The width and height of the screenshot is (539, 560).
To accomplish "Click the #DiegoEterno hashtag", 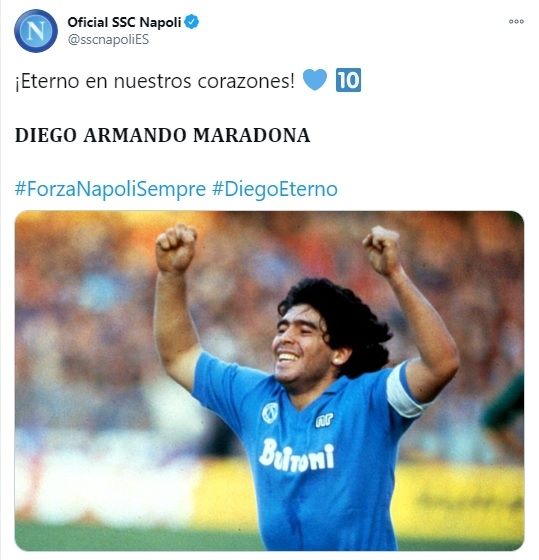I will (x=275, y=189).
